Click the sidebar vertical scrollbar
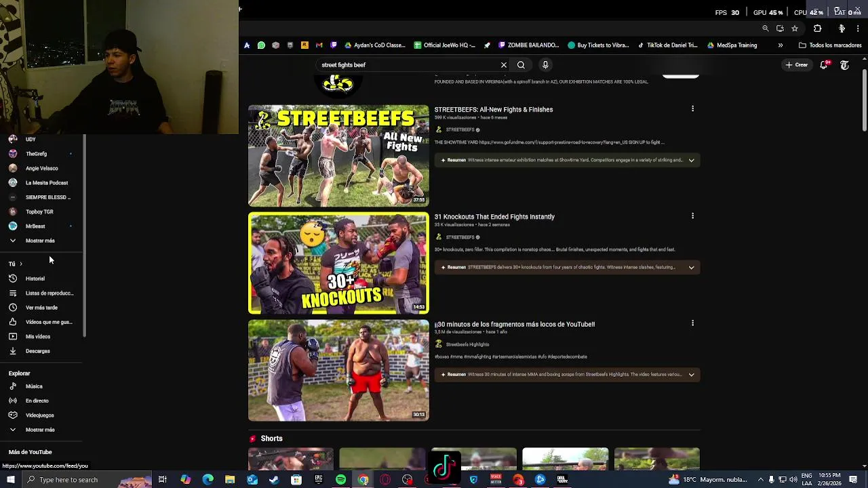Viewport: 868px width, 488px height. [x=85, y=236]
